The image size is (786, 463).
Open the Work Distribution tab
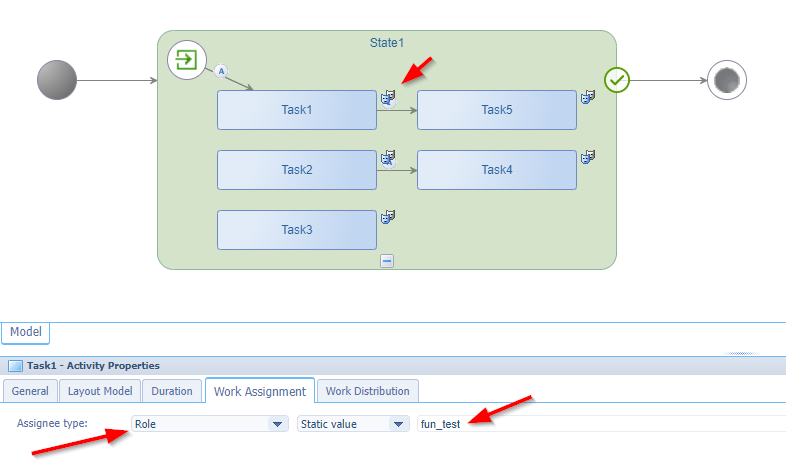367,391
